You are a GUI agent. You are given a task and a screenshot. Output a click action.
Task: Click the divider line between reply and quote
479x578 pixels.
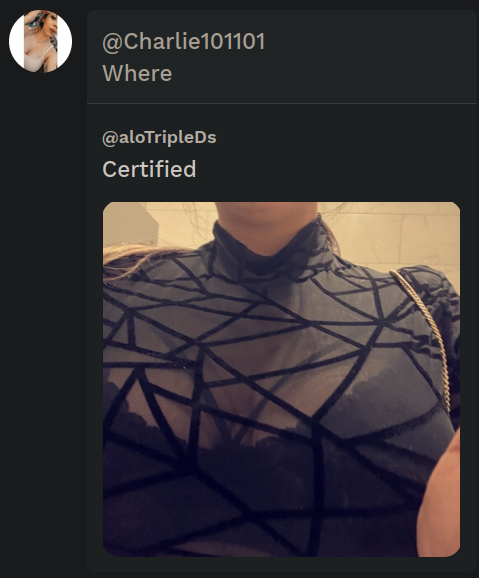click(x=282, y=104)
